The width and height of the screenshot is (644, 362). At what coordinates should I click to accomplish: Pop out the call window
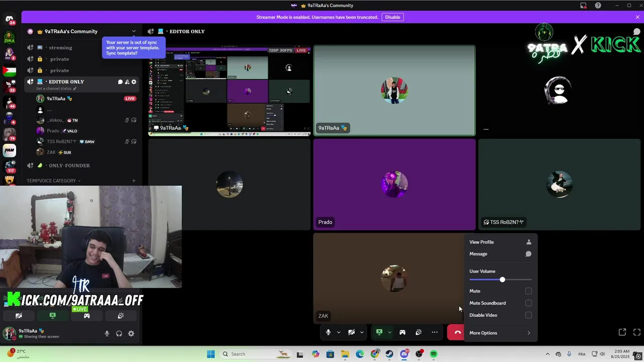tap(622, 332)
